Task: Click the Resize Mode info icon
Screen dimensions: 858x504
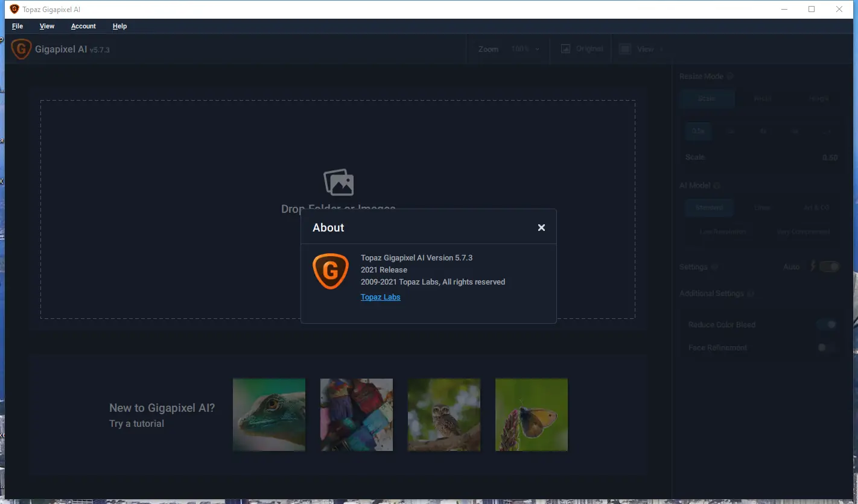Action: (x=730, y=77)
